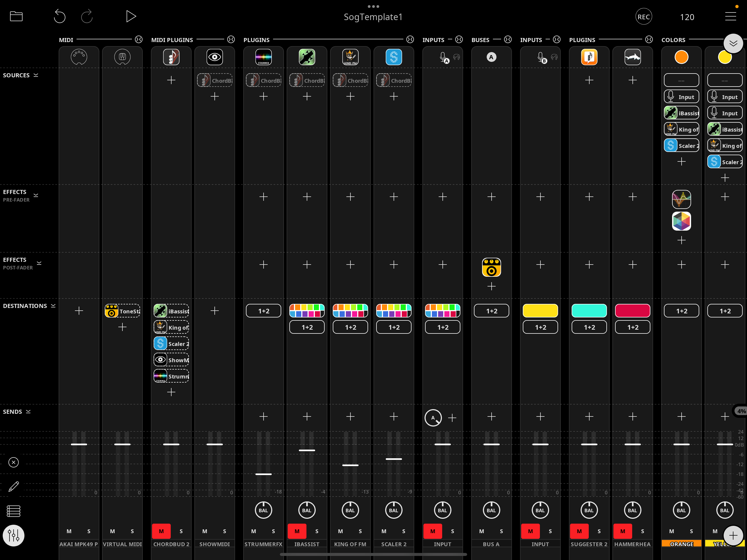Open the King of FM plugin icon
The image size is (747, 560).
(350, 57)
